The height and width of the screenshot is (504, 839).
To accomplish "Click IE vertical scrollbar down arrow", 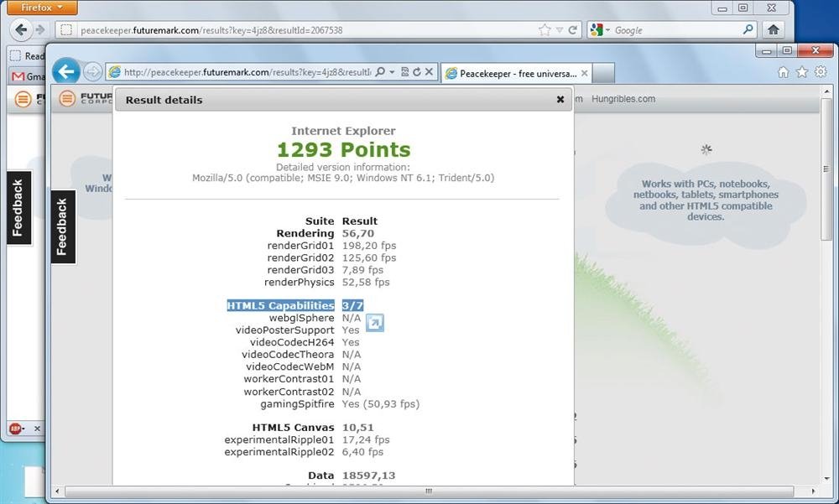I will pyautogui.click(x=826, y=479).
